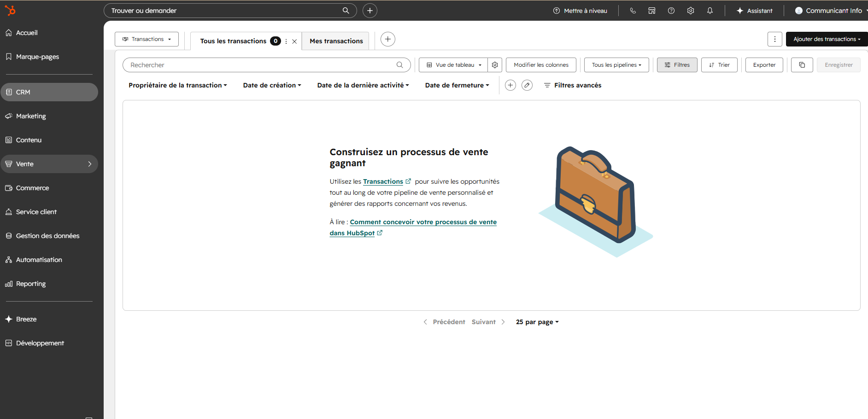Click the duplicate view copy icon

click(x=802, y=65)
